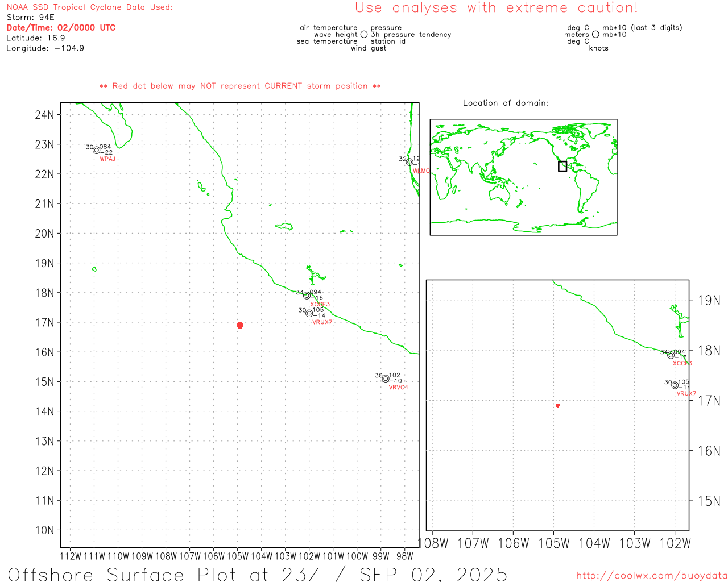Click the 19N label on the inset map axis
Viewport: 728px width, 582px height.
click(709, 300)
